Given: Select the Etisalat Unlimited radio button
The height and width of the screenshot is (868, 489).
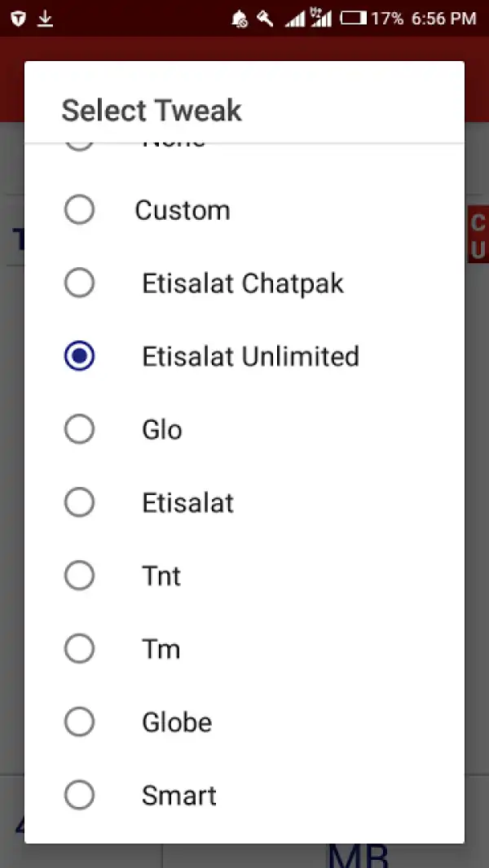Looking at the screenshot, I should click(79, 356).
